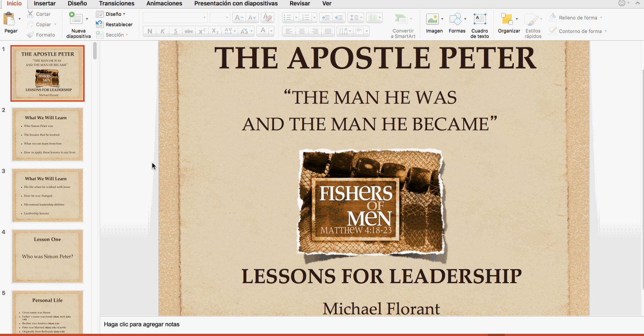644x336 pixels.
Task: Open the font size combo box
Action: (x=221, y=18)
